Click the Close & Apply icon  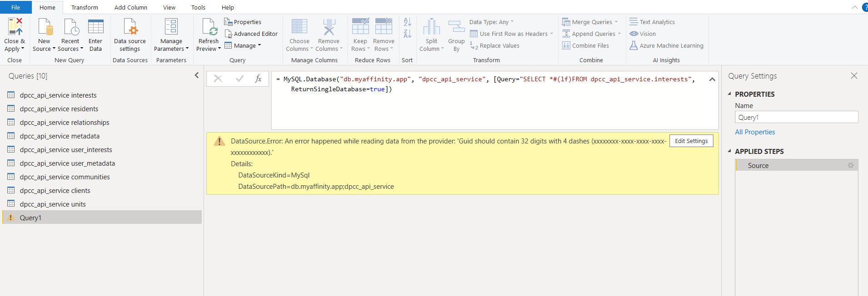(15, 27)
